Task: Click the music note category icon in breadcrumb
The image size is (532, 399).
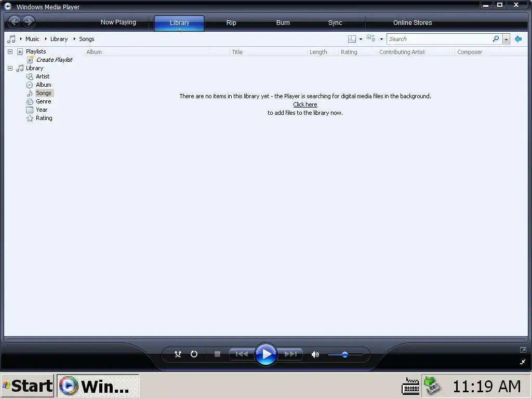Action: pyautogui.click(x=11, y=39)
